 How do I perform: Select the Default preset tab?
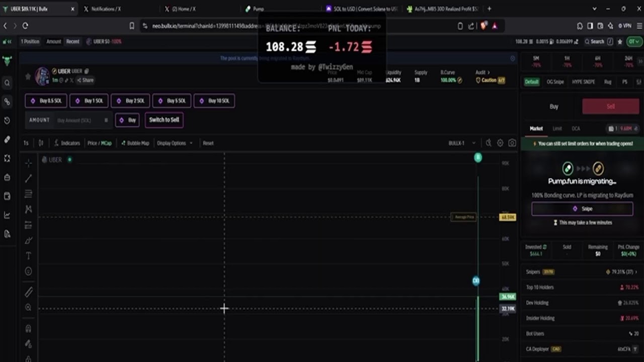click(x=532, y=82)
